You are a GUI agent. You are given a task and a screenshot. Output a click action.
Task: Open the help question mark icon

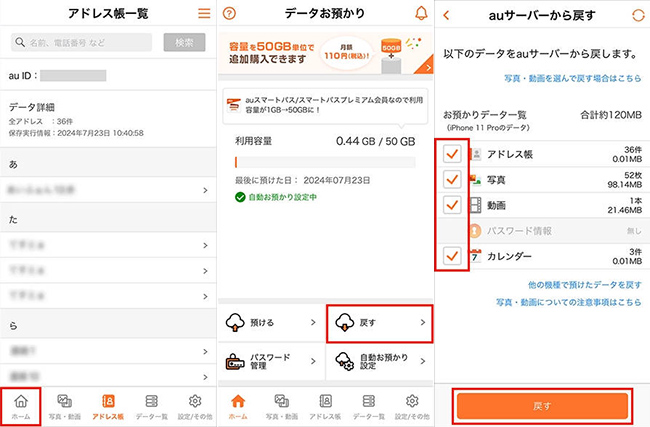(229, 13)
